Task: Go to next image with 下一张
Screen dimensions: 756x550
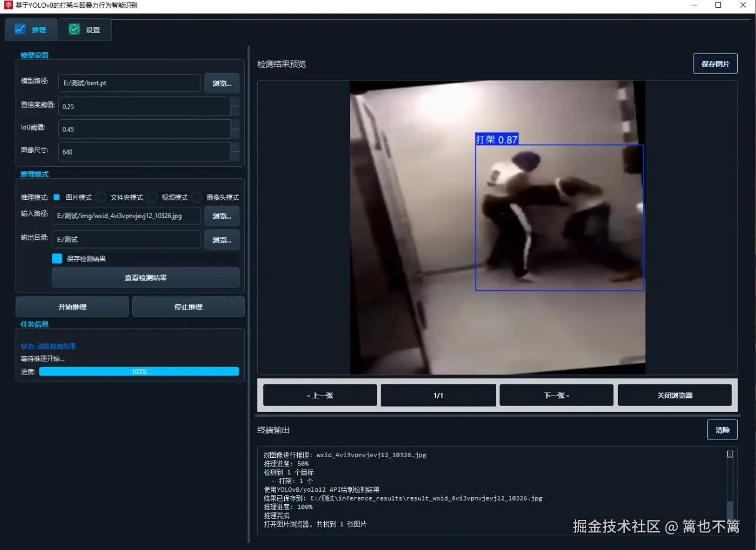Action: pyautogui.click(x=556, y=395)
